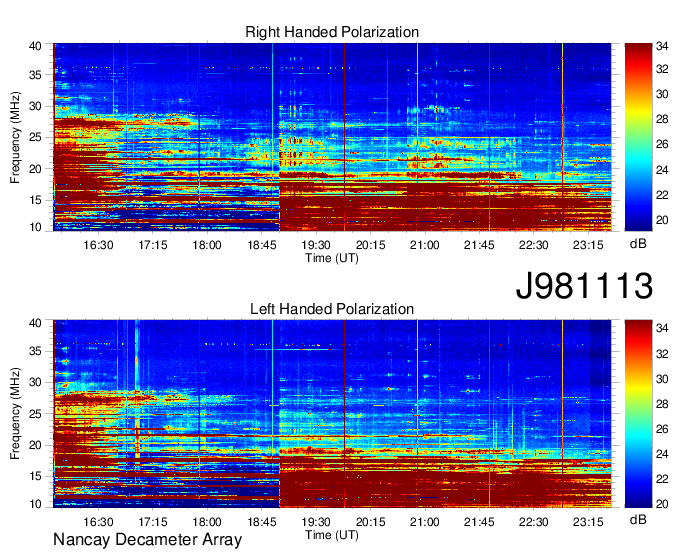Click the 25 MHz tick on the right-handed plot
The width and height of the screenshot is (680, 552).
(x=35, y=137)
